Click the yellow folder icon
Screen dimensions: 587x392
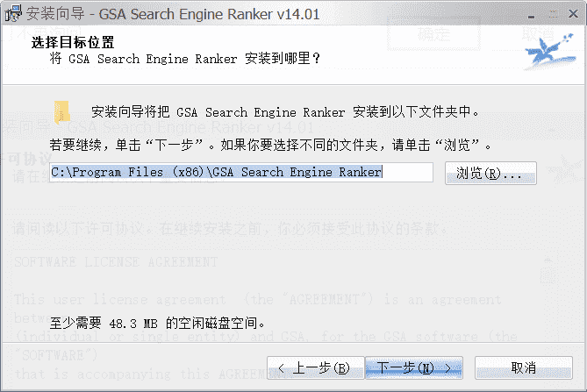tap(61, 112)
